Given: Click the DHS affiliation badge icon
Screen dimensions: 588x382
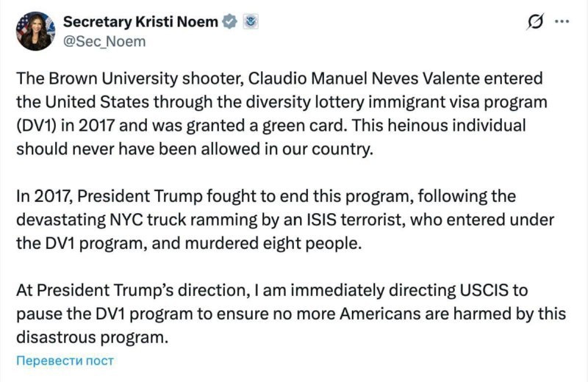Looking at the screenshot, I should [x=250, y=22].
